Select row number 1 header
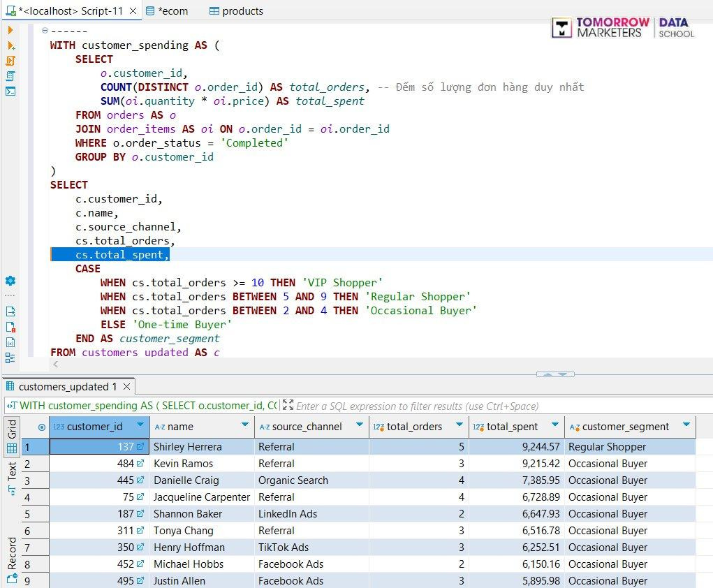The image size is (713, 588). [36, 446]
